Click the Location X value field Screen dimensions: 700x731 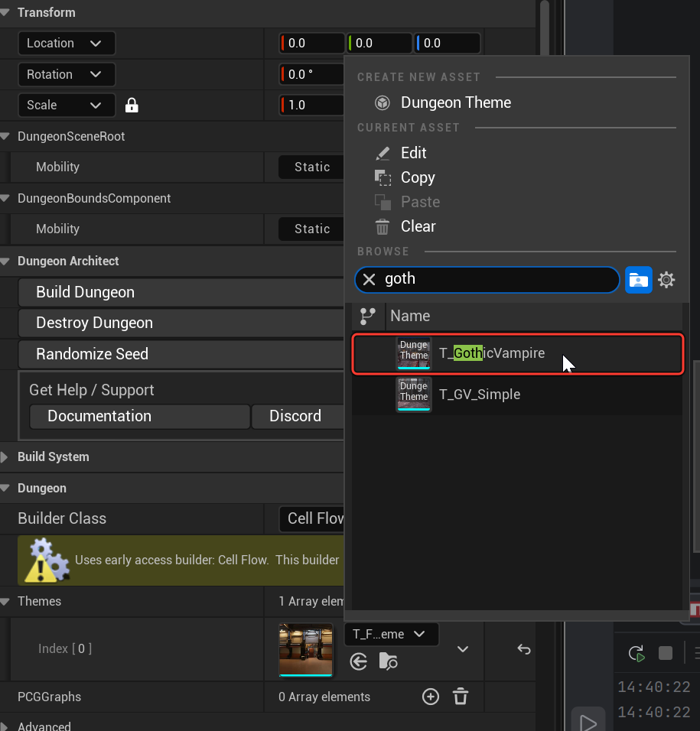pyautogui.click(x=312, y=44)
